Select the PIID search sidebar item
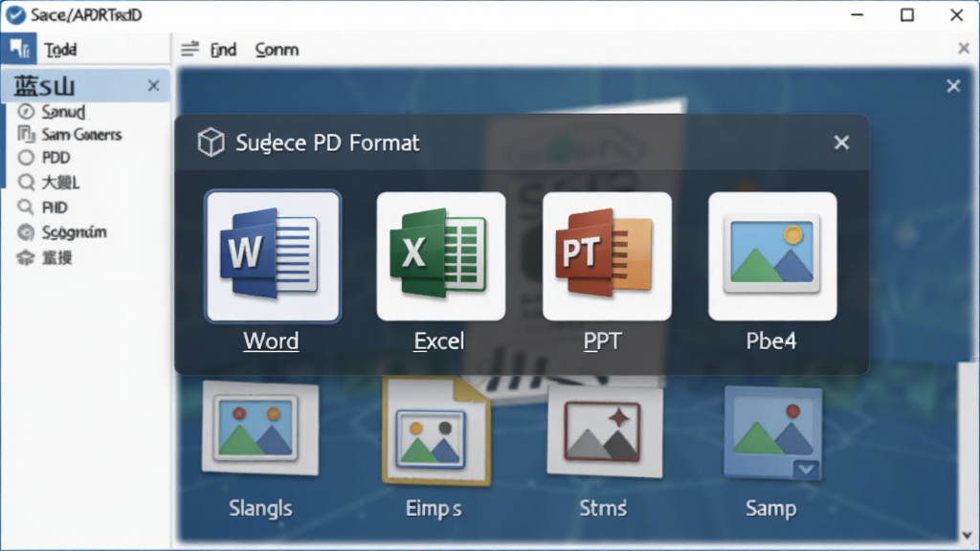The image size is (980, 551). [55, 208]
